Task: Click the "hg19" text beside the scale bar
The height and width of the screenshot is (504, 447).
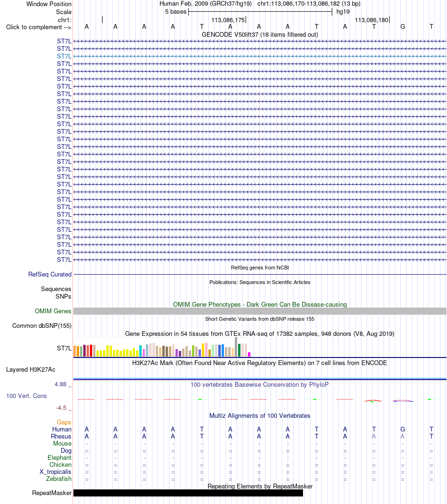Action: point(343,12)
